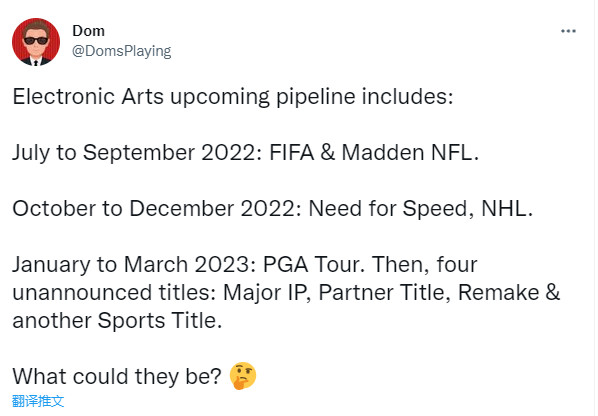Open the three-dot more options menu
Screen dimensions: 598x416
point(568,31)
